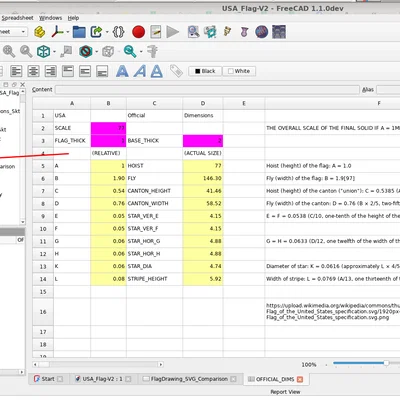Switch to the USA_Flag-V2 : 1 tab
The width and height of the screenshot is (400, 400).
click(103, 379)
